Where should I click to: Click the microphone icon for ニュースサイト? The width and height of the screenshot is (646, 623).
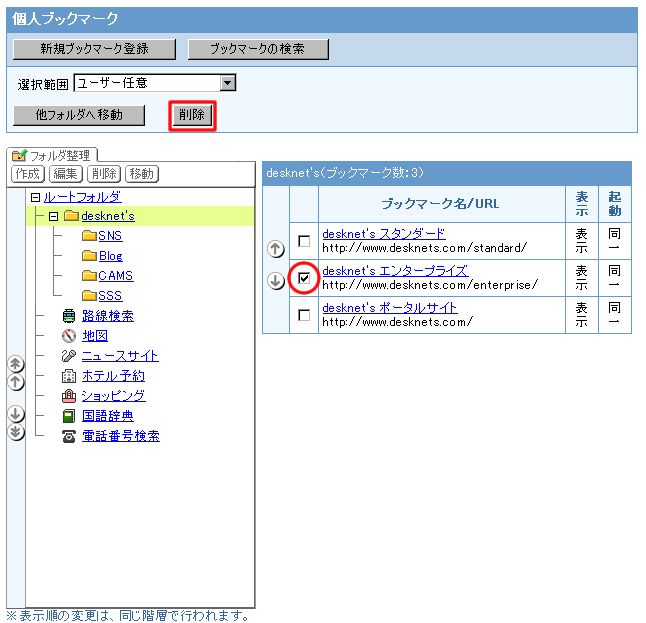pos(69,356)
